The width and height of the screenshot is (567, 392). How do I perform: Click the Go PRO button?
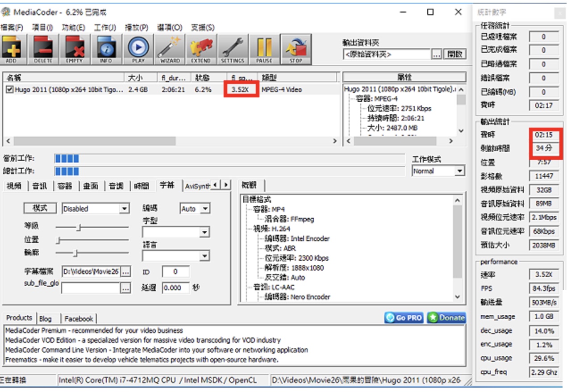404,317
